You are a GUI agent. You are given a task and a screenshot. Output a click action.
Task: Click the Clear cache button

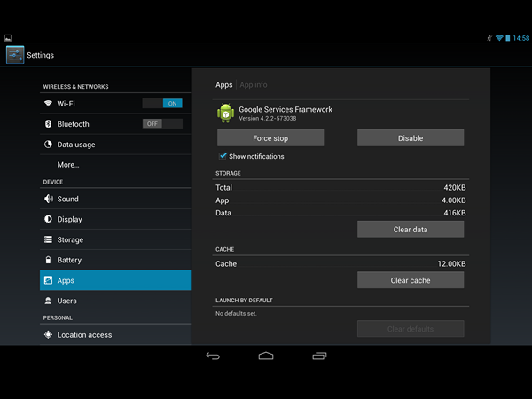click(411, 280)
